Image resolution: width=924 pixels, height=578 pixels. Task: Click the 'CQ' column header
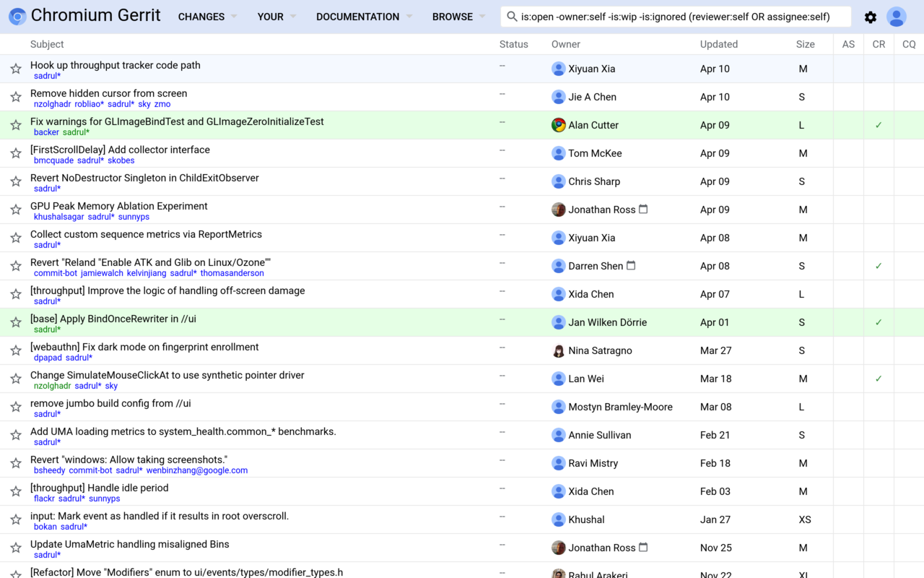(x=909, y=44)
